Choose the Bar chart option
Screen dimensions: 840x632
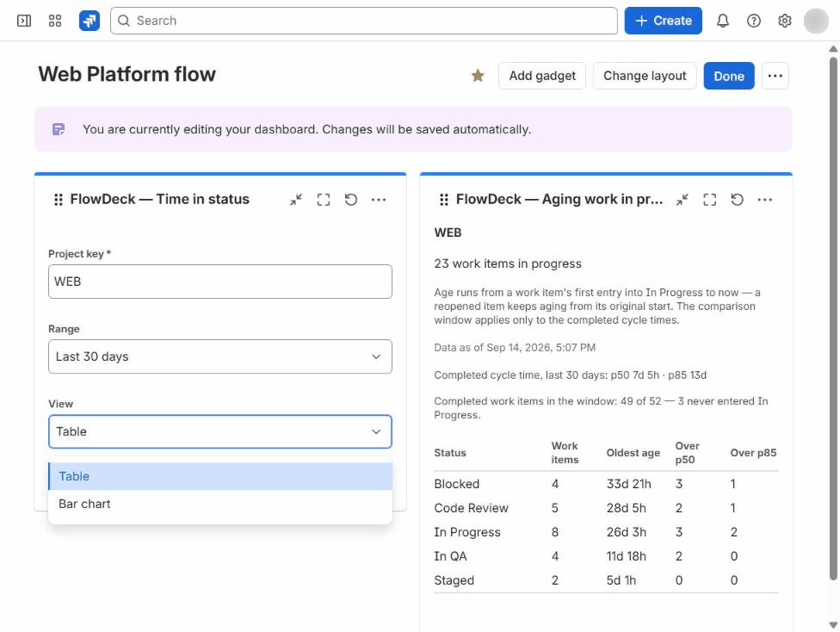220,504
